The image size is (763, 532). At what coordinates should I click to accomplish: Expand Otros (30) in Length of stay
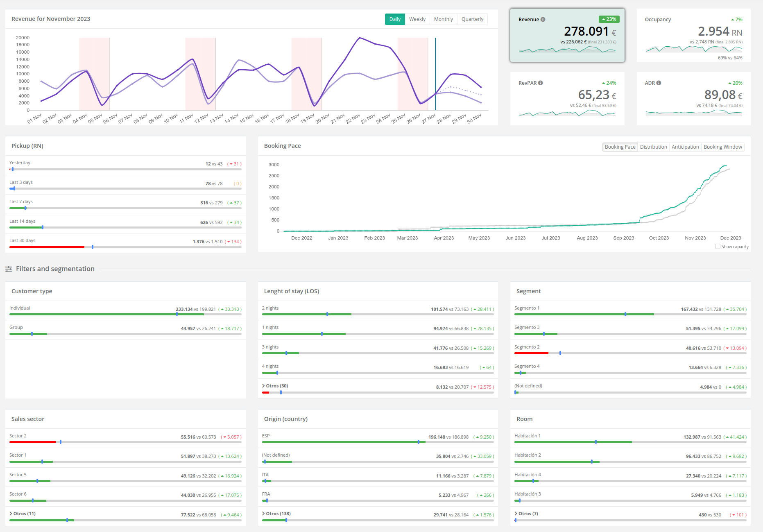click(x=275, y=386)
